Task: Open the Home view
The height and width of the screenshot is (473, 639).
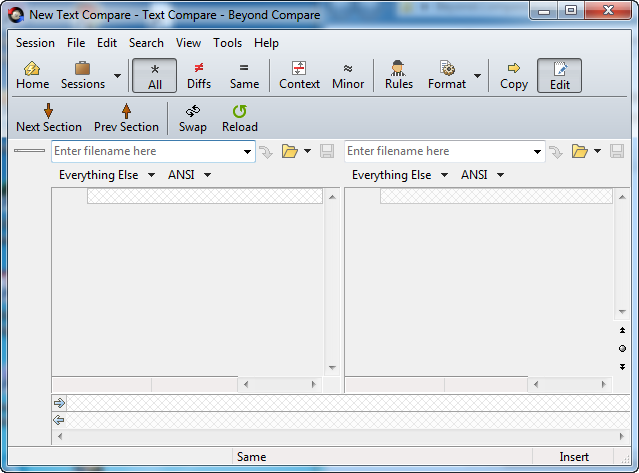Action: 33,76
